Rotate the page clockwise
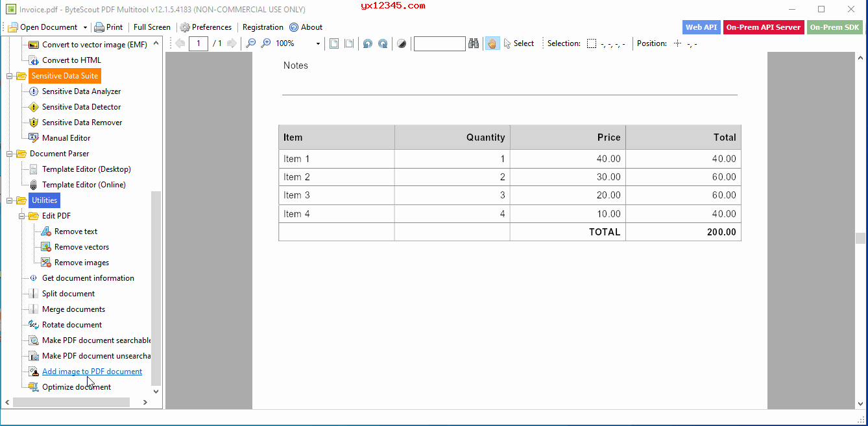868x426 pixels. click(383, 43)
